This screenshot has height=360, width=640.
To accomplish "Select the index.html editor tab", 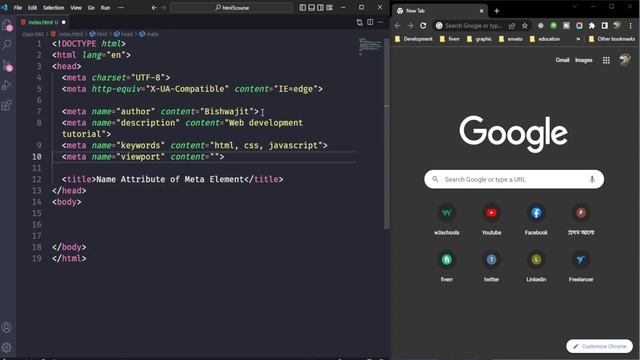I will (43, 22).
